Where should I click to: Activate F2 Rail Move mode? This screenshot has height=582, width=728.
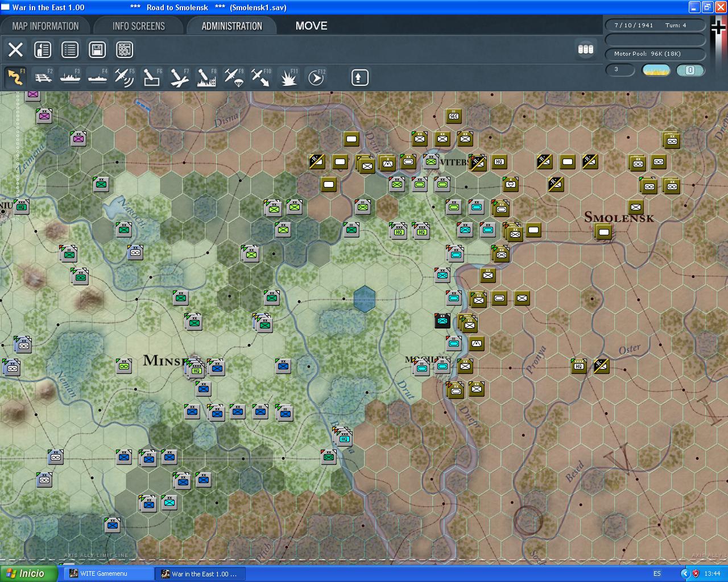click(x=43, y=77)
